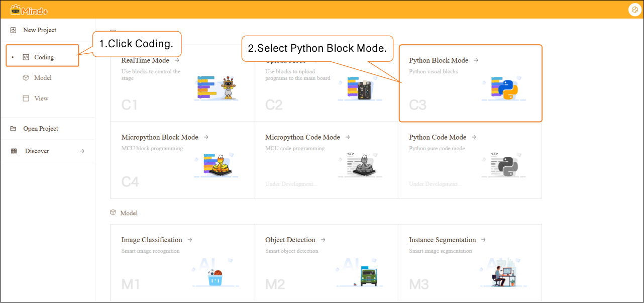644x303 pixels.
Task: Click the orange top-right round icon
Action: coord(633,10)
